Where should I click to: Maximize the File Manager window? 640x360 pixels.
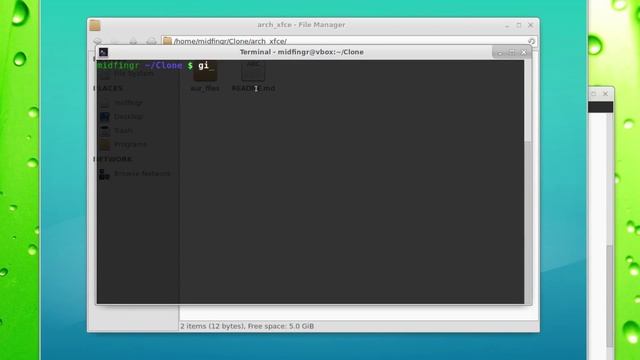point(519,25)
